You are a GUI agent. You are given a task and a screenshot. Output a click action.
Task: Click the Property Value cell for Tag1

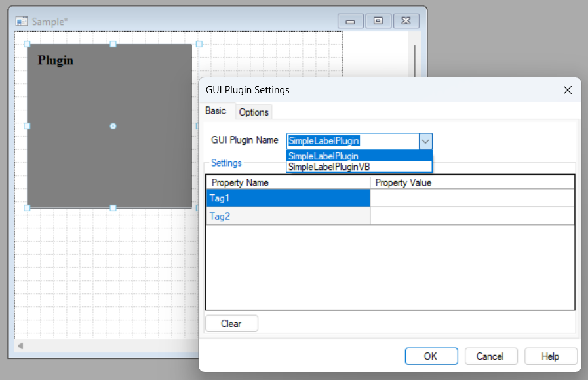point(471,198)
